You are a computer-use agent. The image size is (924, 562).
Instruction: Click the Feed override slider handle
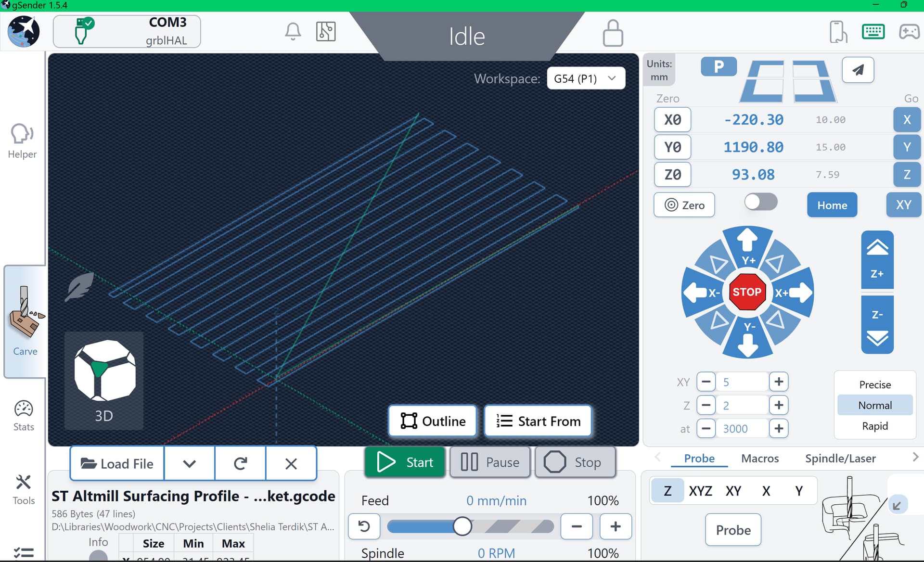click(462, 526)
